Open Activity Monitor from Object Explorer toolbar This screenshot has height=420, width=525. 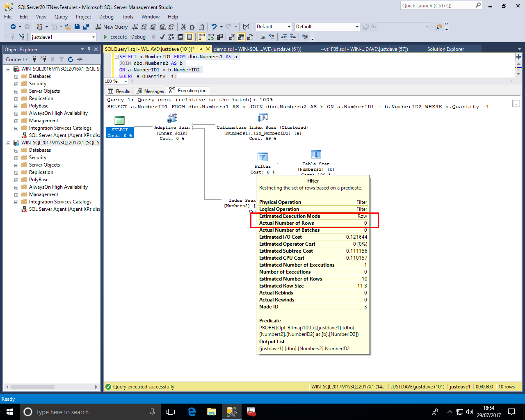(x=80, y=59)
